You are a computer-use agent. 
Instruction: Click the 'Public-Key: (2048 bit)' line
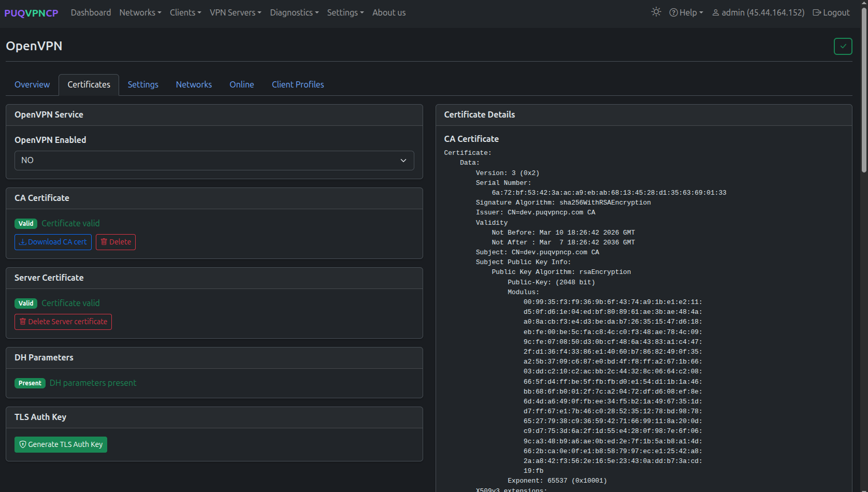point(552,282)
